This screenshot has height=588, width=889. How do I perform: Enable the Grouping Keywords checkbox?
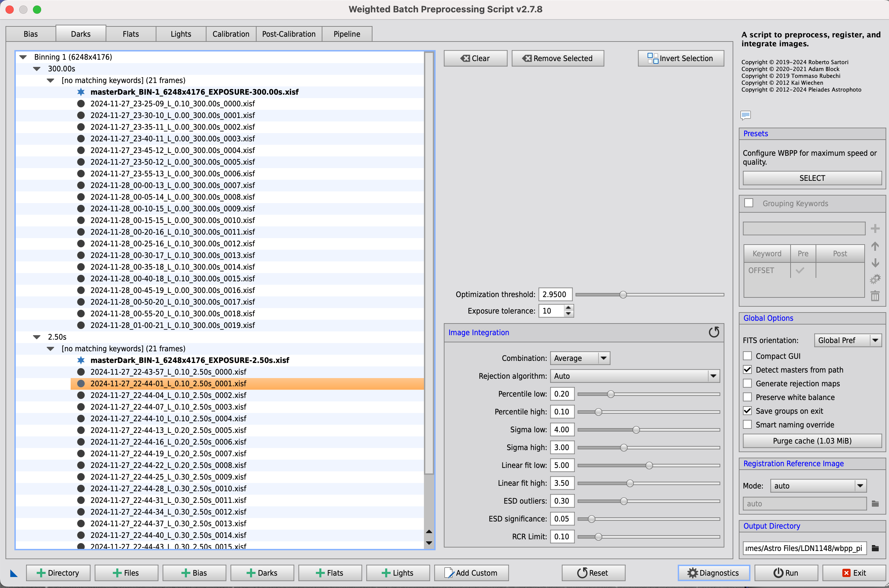pyautogui.click(x=749, y=203)
